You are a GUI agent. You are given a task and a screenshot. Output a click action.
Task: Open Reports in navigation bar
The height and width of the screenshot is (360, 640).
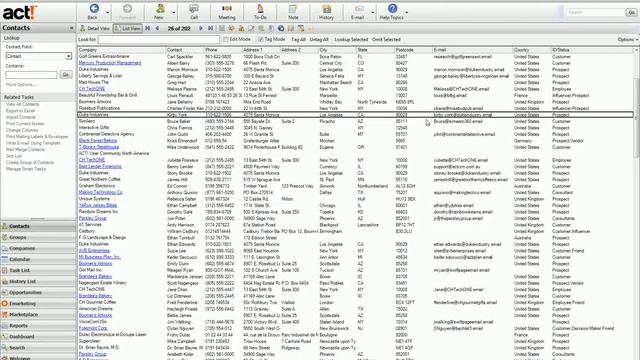(x=38, y=325)
